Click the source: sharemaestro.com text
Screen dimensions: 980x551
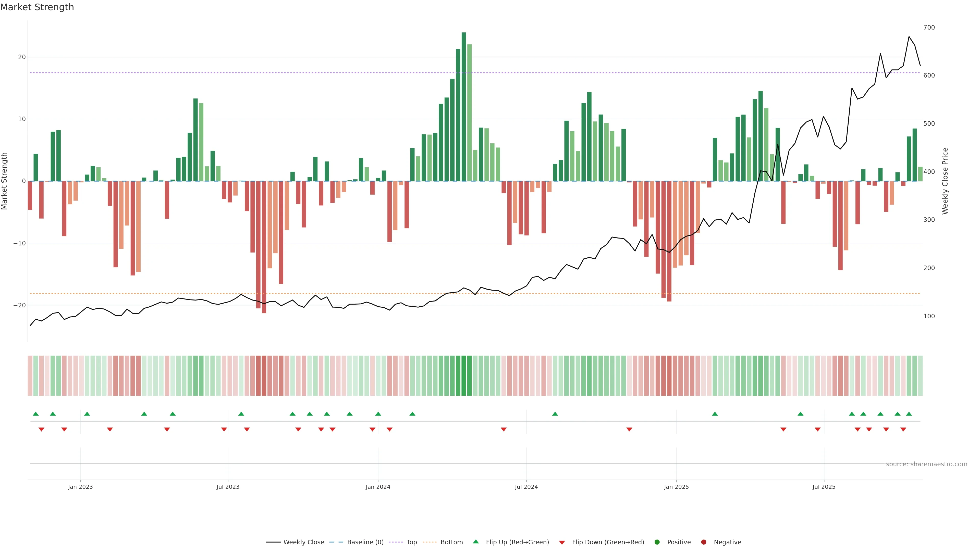click(x=926, y=464)
